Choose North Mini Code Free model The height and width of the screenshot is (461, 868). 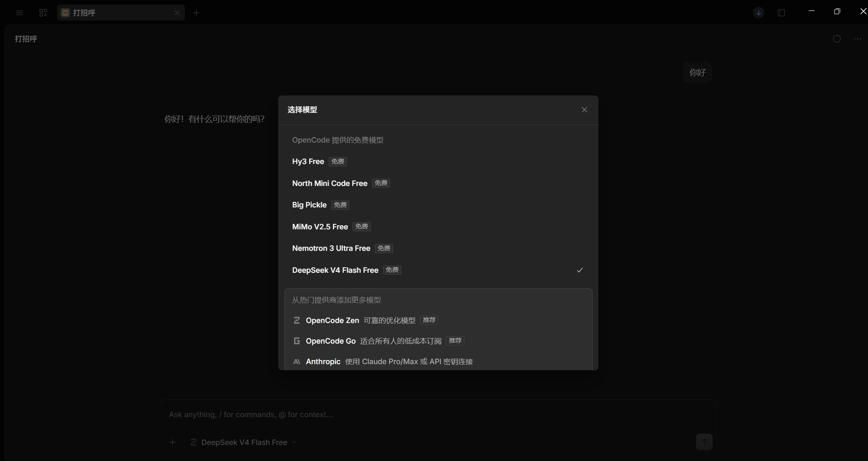438,183
